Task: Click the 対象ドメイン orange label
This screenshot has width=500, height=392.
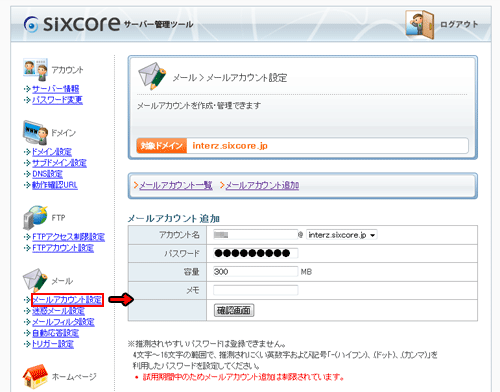Action: click(x=162, y=146)
